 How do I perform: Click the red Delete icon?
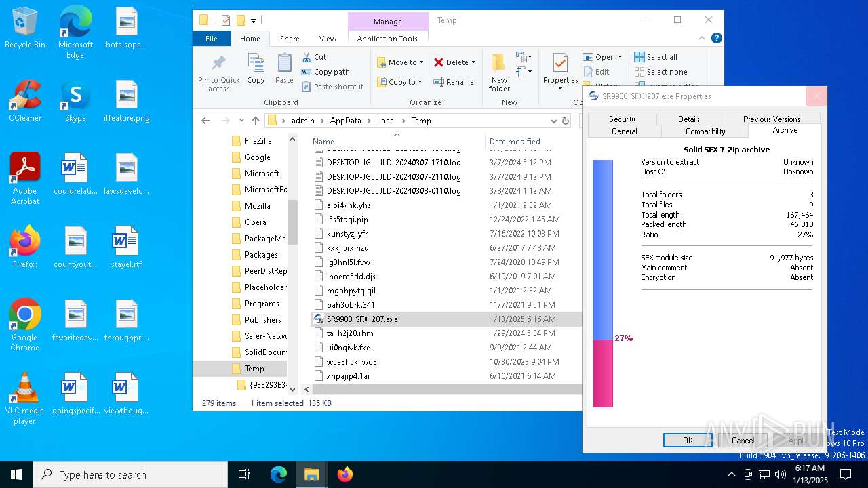coord(439,62)
